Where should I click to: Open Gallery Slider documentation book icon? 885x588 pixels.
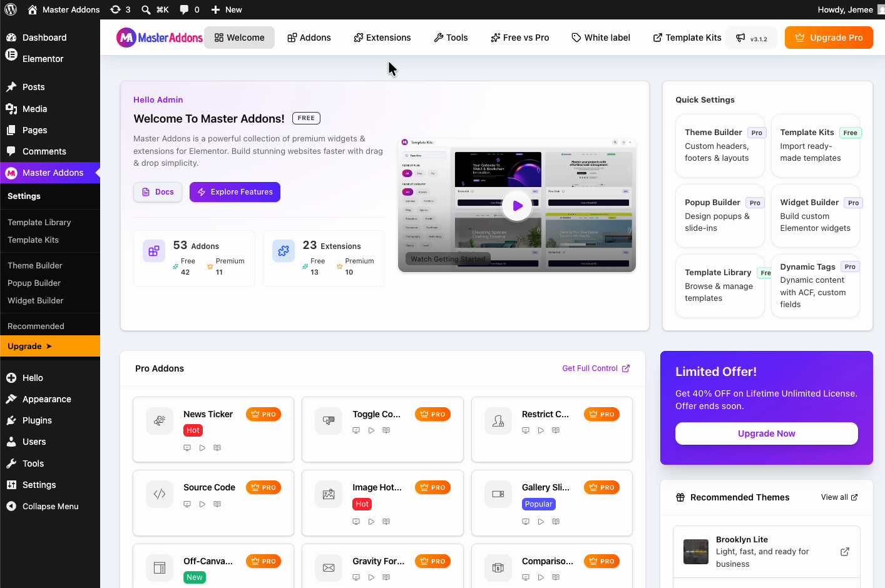point(556,522)
